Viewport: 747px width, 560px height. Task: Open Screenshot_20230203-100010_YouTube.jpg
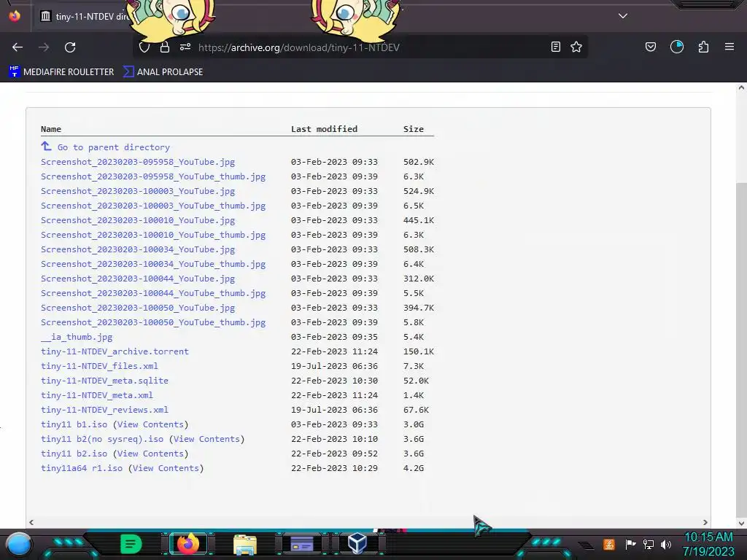[x=138, y=220]
